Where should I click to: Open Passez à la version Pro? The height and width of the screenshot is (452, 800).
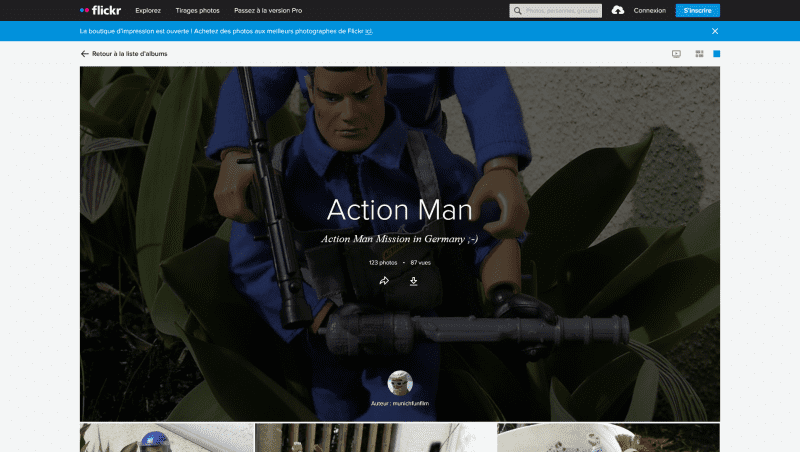click(268, 11)
